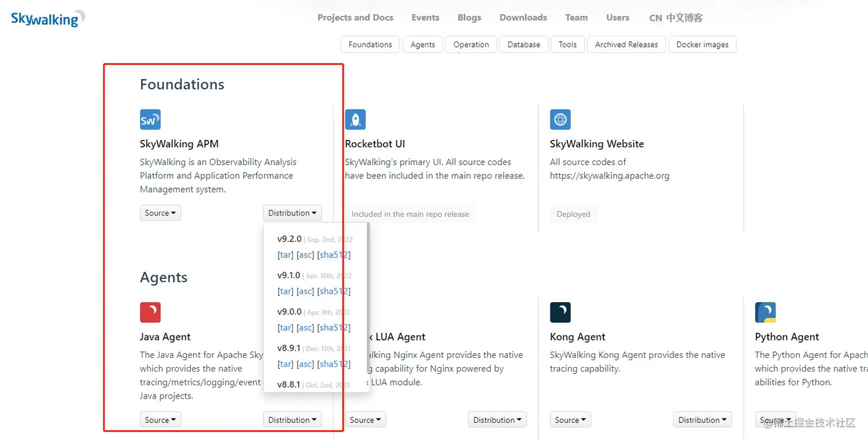Screen dimensions: 868x441
Task: Open the Users page
Action: (618, 17)
